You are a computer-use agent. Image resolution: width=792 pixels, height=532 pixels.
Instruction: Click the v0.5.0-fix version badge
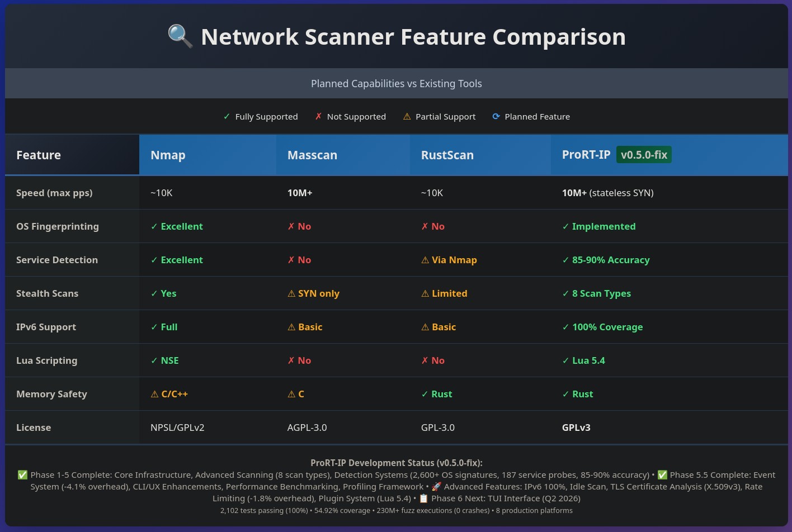[x=644, y=154]
